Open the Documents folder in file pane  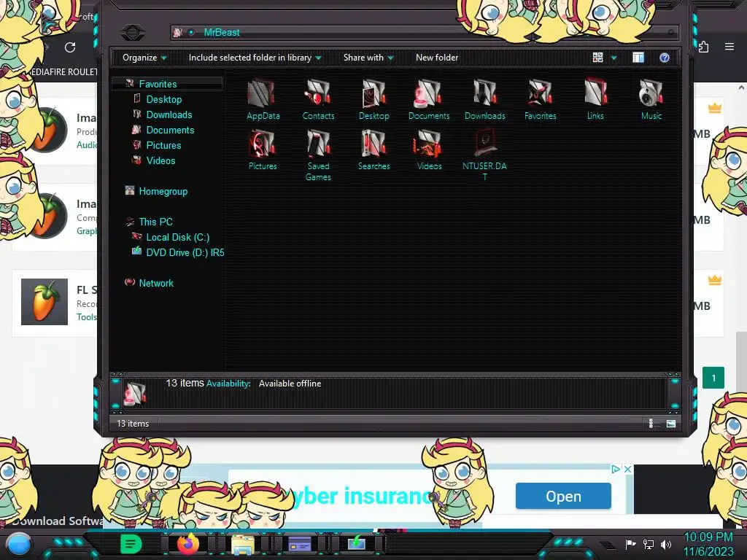pyautogui.click(x=429, y=99)
